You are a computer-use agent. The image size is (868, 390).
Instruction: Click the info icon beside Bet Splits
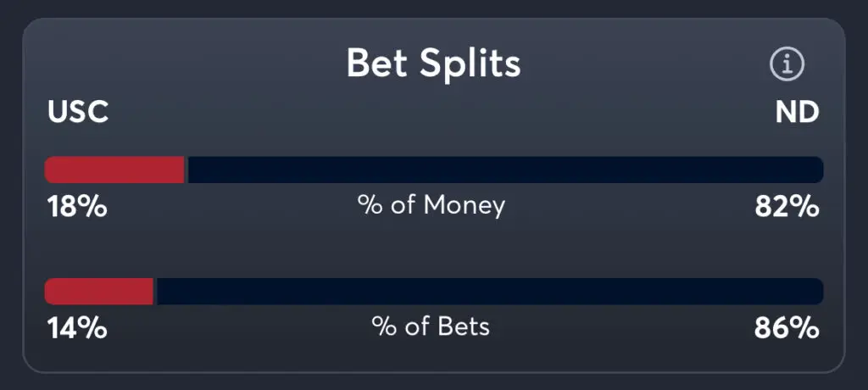tap(787, 64)
